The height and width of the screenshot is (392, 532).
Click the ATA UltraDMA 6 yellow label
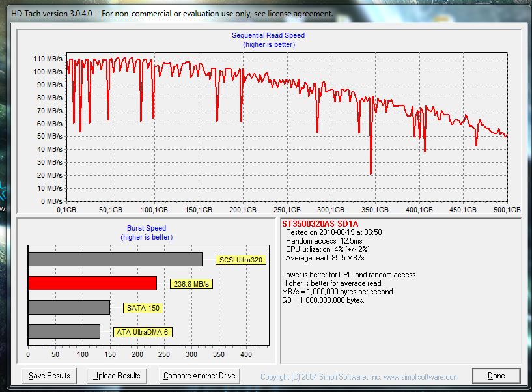click(x=143, y=332)
